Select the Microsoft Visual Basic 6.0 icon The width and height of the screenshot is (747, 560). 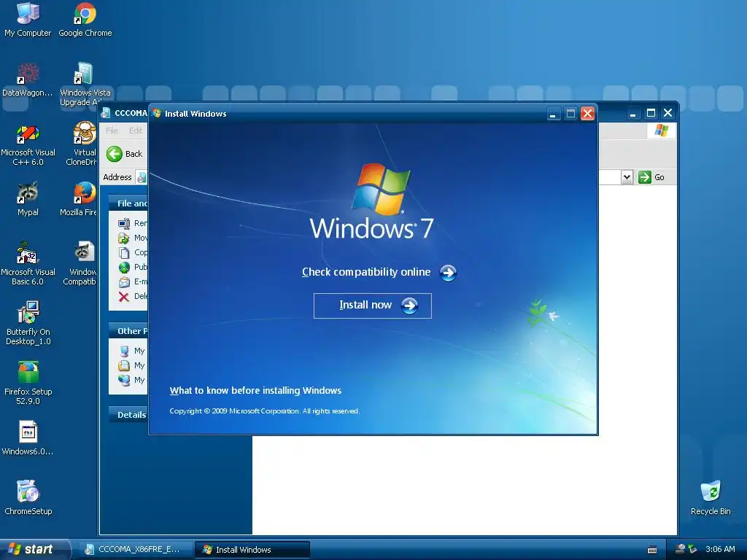pyautogui.click(x=28, y=263)
